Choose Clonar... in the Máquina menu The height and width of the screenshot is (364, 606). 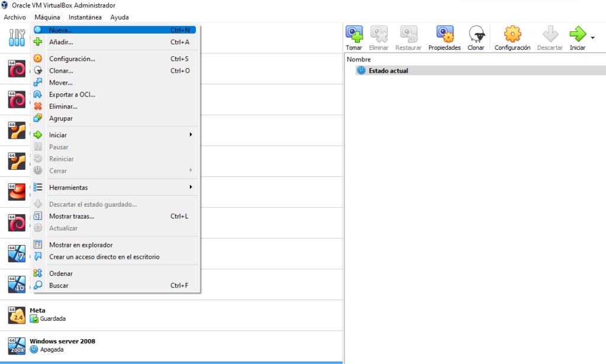(114, 70)
